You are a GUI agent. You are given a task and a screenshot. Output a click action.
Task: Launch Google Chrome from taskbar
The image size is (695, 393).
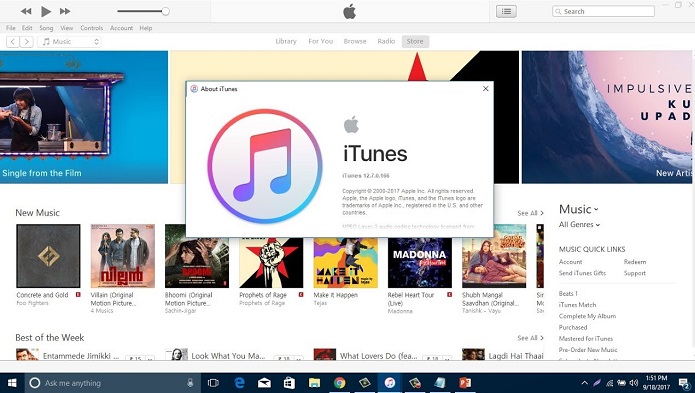340,383
